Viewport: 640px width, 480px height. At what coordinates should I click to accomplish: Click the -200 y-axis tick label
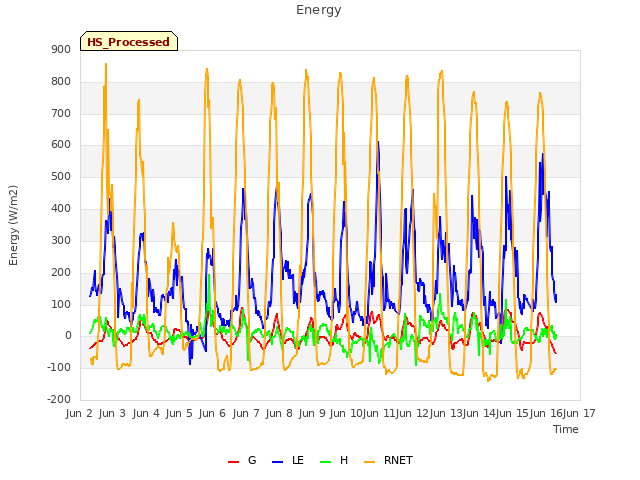pyautogui.click(x=59, y=399)
